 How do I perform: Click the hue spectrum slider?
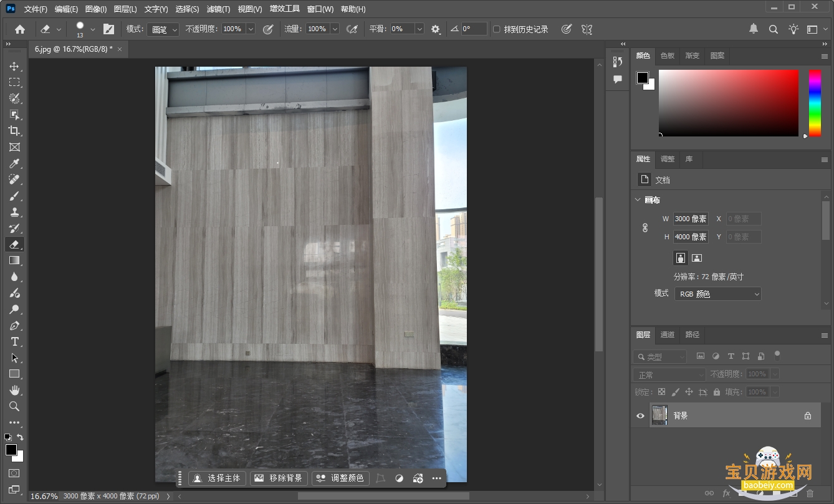(815, 103)
